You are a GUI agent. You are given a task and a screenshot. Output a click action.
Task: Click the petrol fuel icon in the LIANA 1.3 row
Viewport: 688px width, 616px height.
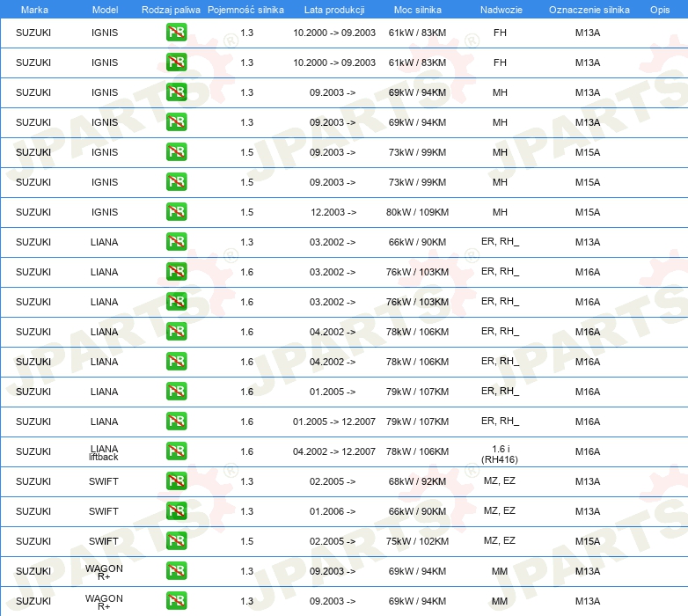click(176, 242)
